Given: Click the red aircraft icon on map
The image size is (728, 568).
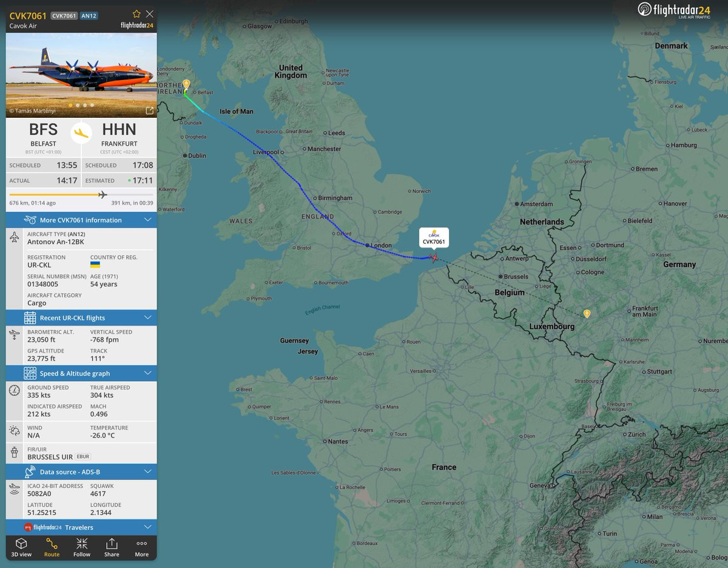Looking at the screenshot, I should [x=434, y=257].
